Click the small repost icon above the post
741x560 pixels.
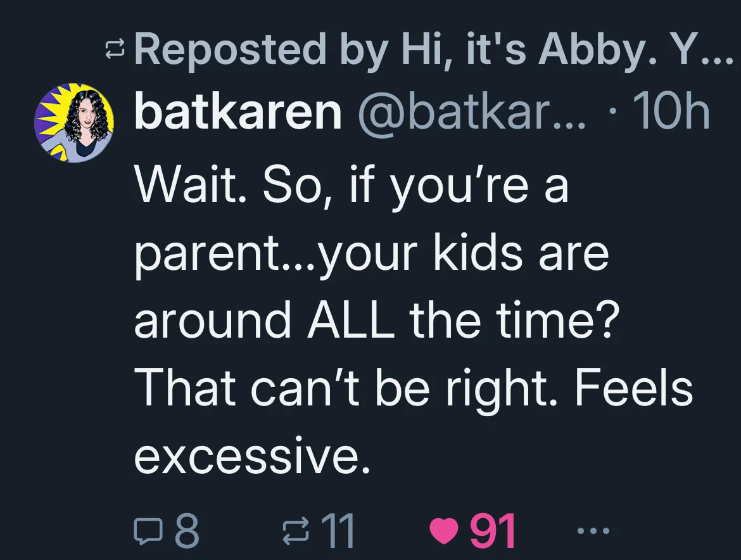click(x=115, y=50)
